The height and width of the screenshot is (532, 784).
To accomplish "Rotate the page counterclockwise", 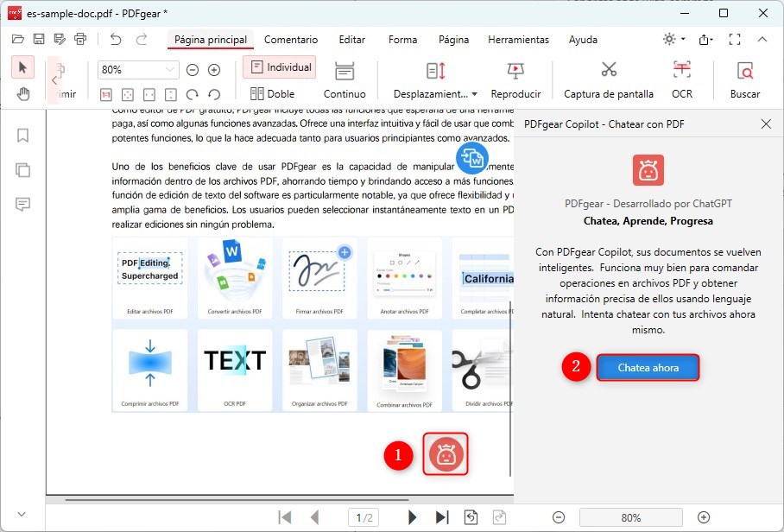I will tap(214, 94).
